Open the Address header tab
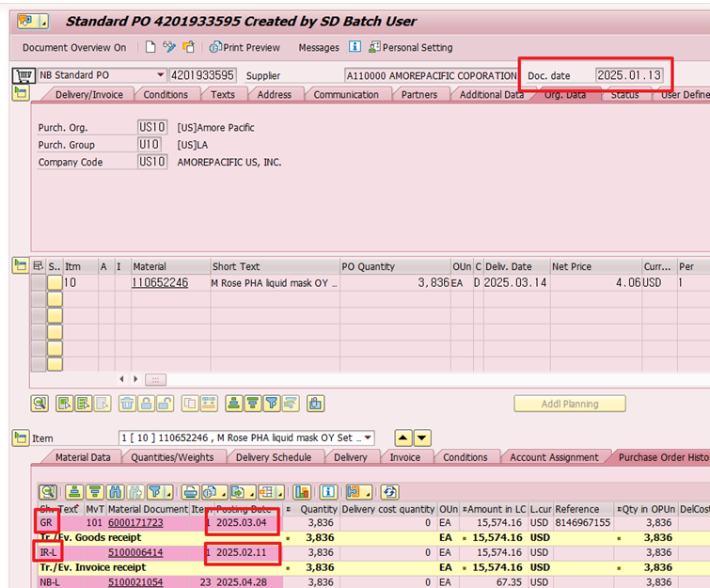 [274, 95]
